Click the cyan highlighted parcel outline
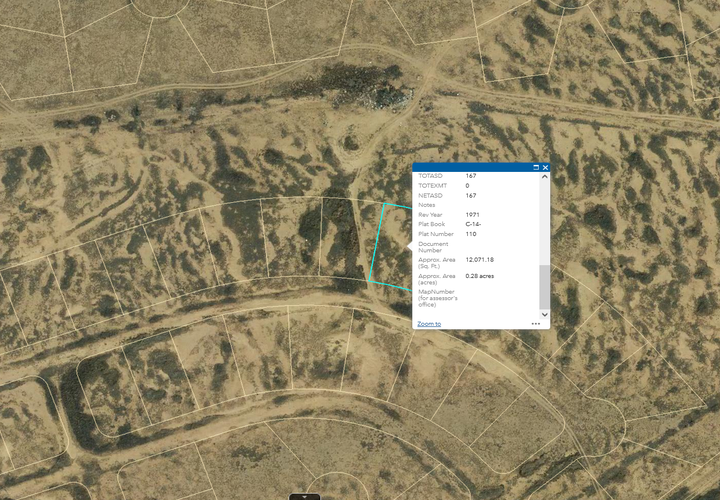720x500 pixels. pyautogui.click(x=378, y=245)
